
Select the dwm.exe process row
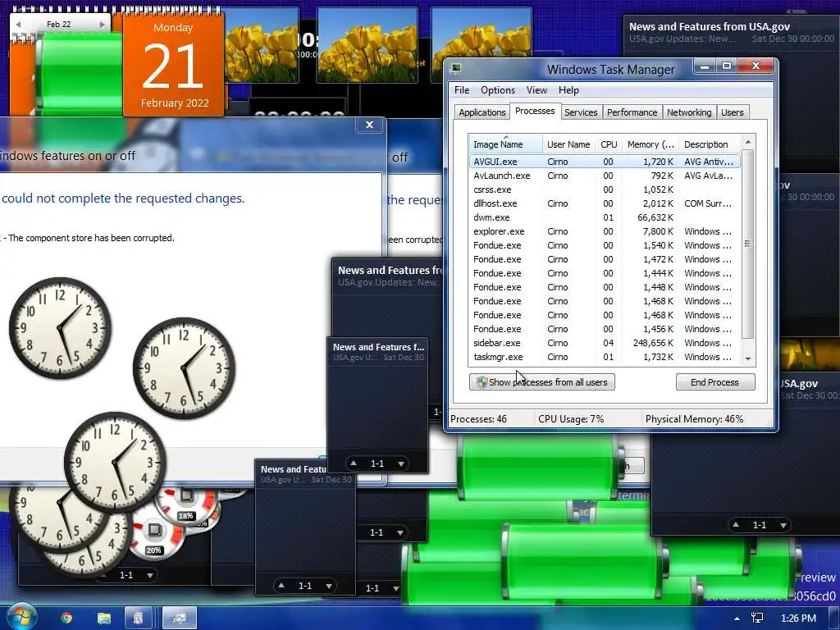click(605, 217)
